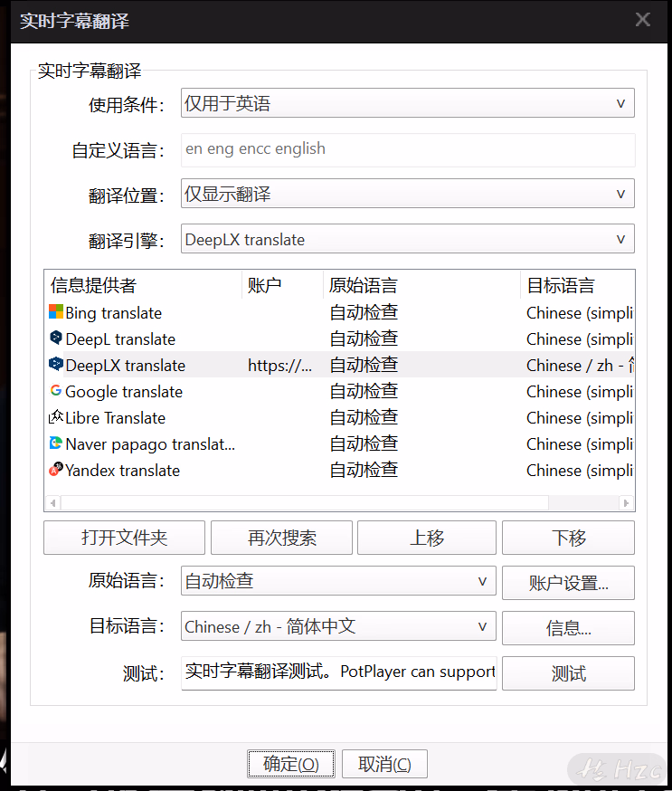The image size is (672, 791).
Task: Click the DeepL translate hexagon icon
Action: [x=56, y=338]
